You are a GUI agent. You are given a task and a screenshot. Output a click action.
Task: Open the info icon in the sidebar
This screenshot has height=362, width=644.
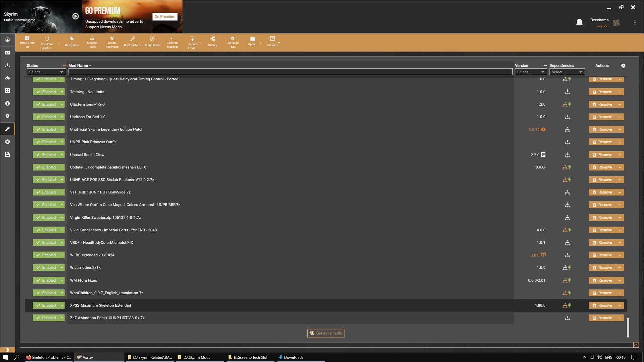7,104
